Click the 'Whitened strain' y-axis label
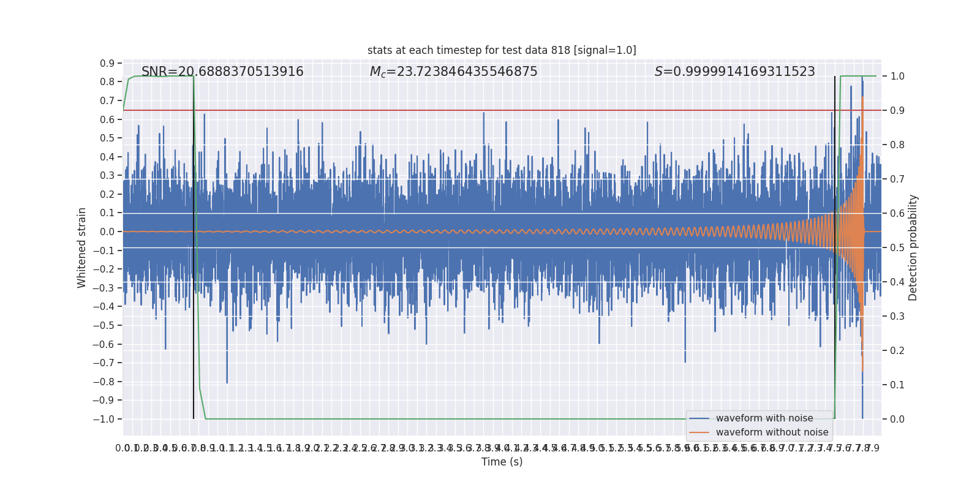This screenshot has width=980, height=490. point(82,247)
